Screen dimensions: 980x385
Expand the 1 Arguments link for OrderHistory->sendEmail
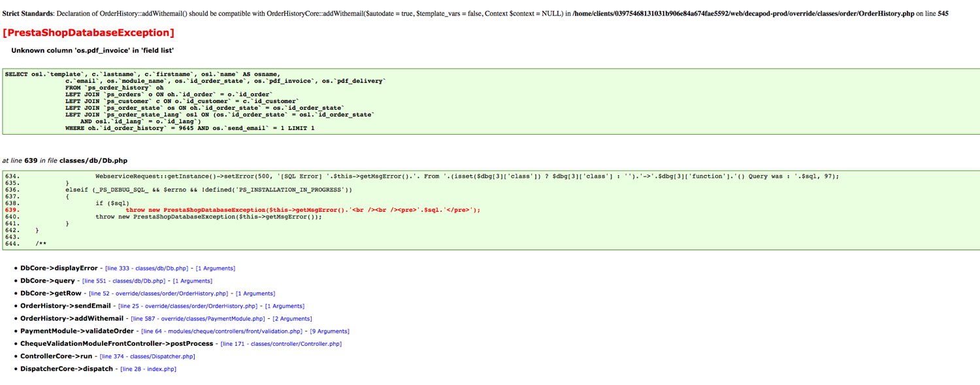click(x=285, y=306)
